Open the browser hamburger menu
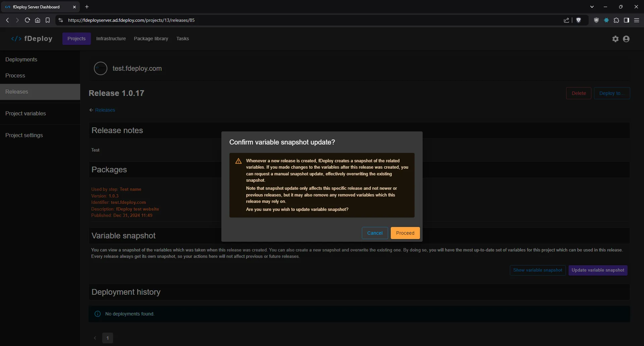 [636, 20]
